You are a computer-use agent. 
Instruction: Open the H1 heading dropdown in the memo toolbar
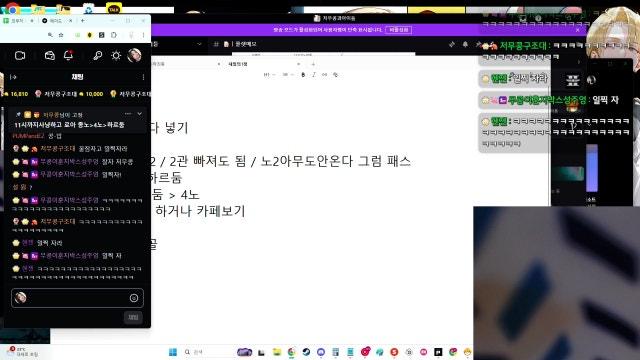[x=268, y=75]
